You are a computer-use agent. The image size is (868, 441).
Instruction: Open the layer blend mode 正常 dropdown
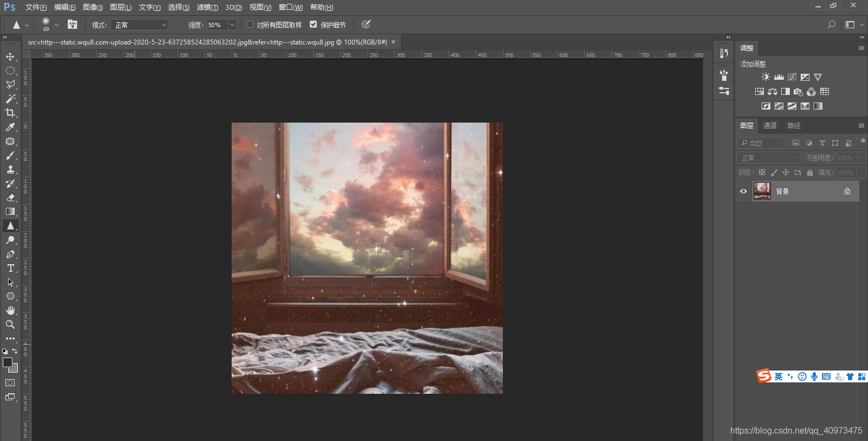[x=769, y=158]
